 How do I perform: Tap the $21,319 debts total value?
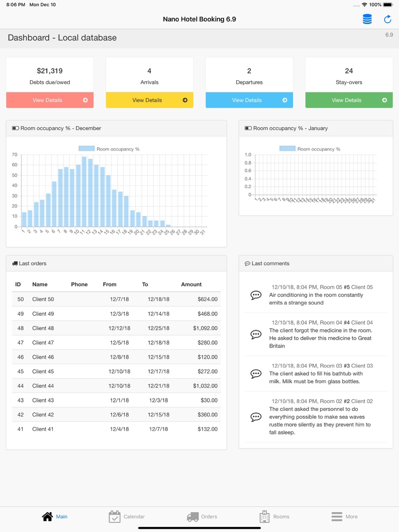point(50,71)
